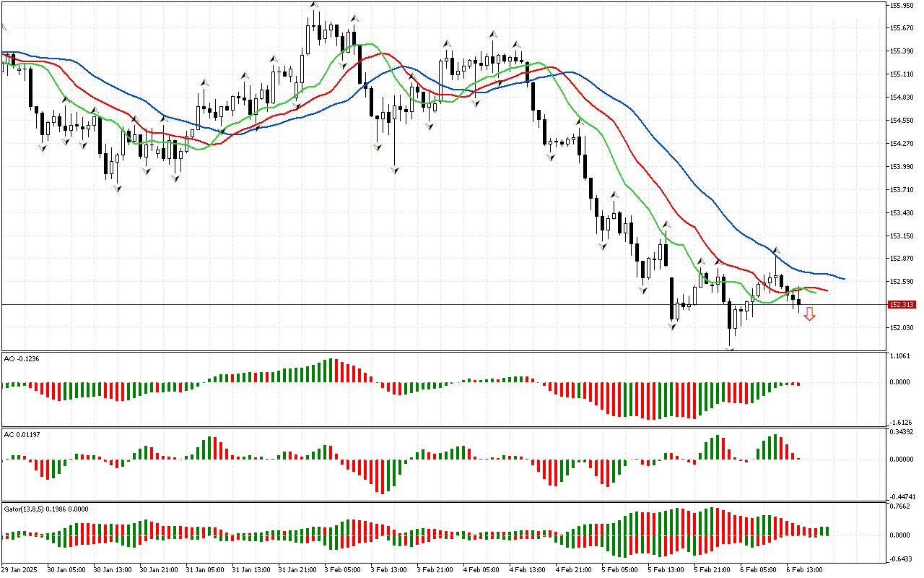The width and height of the screenshot is (924, 578).
Task: Click the 155.950 price scale value
Action: (902, 5)
